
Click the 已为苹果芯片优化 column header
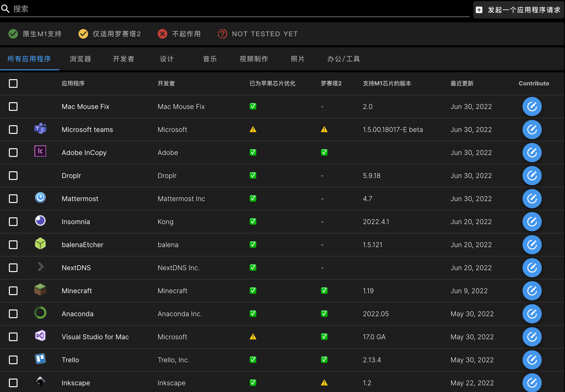[272, 83]
